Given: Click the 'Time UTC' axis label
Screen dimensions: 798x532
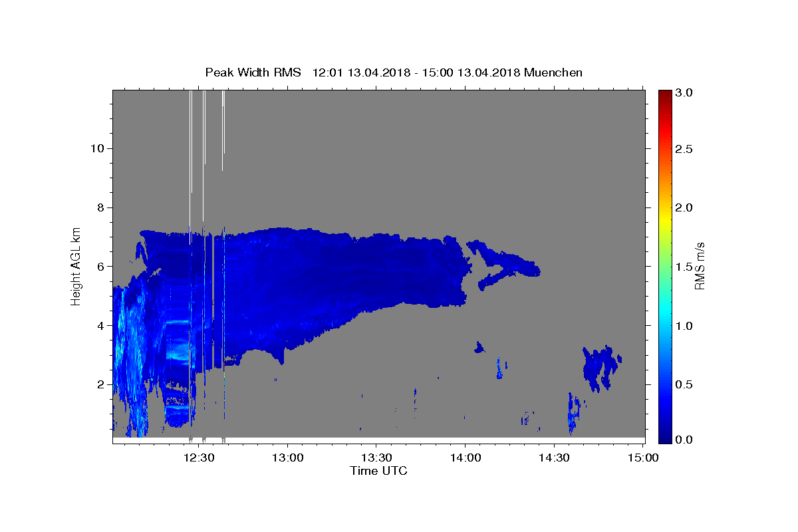Looking at the screenshot, I should click(378, 471).
